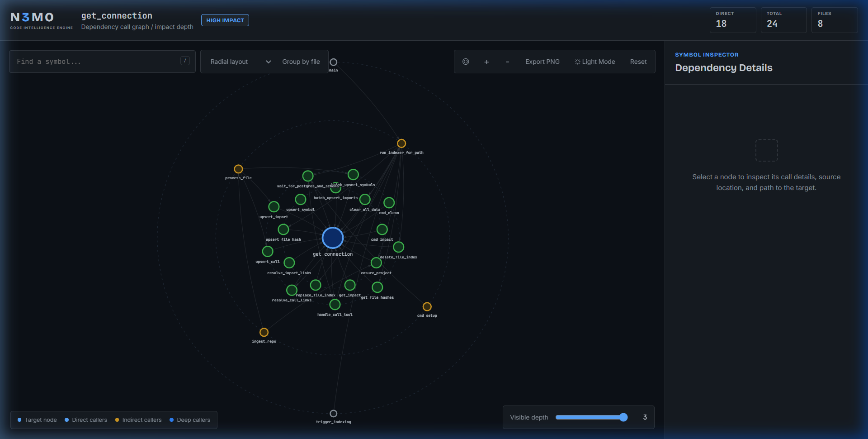868x439 pixels.
Task: Select the upsert_import node
Action: (274, 207)
